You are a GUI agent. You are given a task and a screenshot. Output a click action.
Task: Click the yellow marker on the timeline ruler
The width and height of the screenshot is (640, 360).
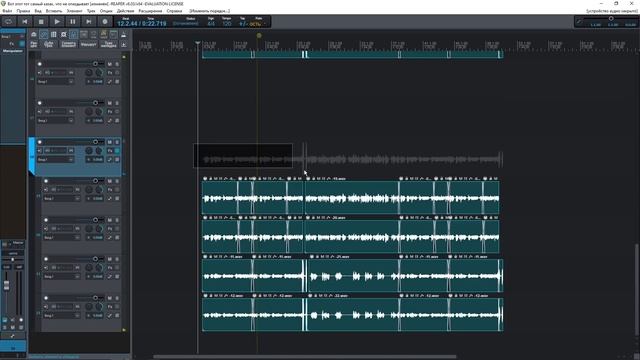point(259,36)
